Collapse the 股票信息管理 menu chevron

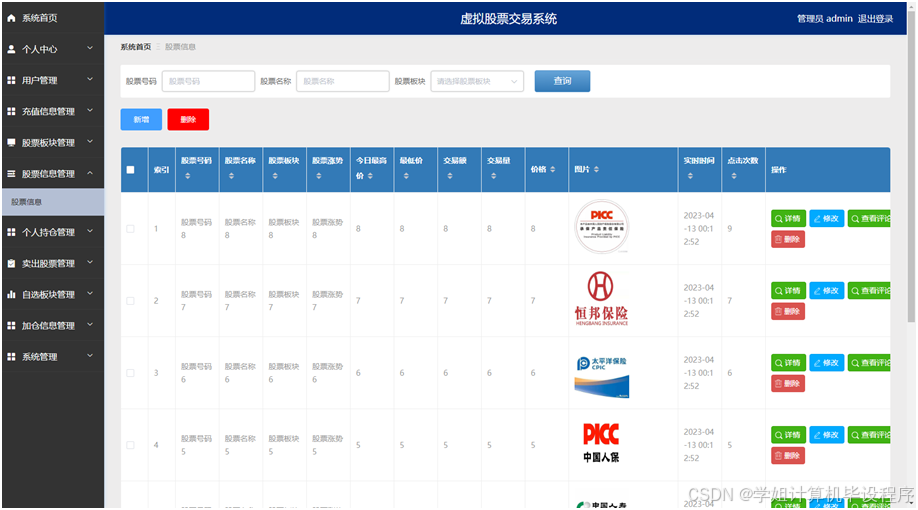point(90,173)
